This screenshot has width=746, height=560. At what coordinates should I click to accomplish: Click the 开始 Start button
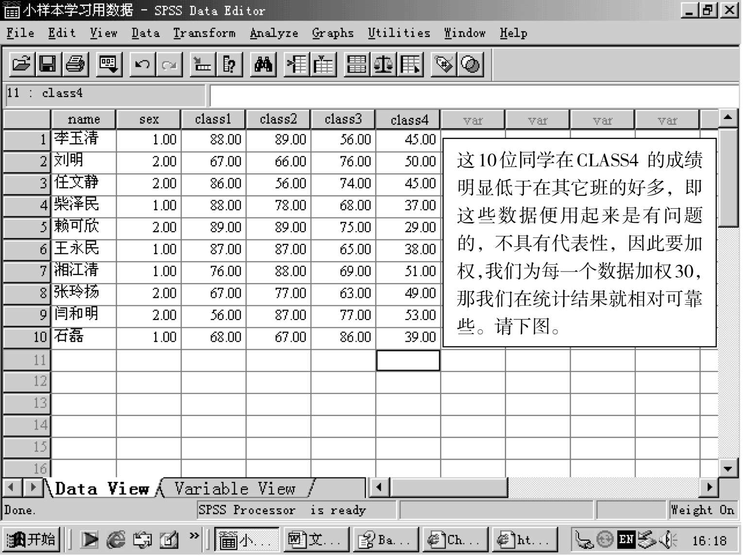click(31, 540)
